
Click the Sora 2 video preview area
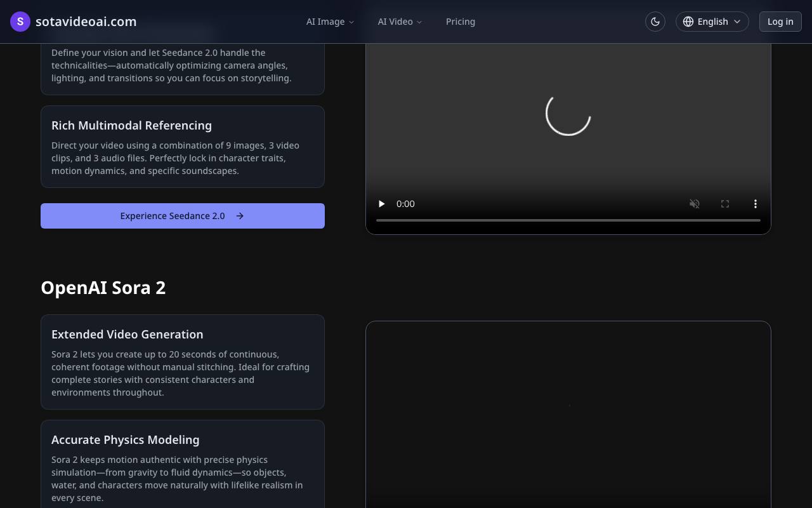click(x=568, y=415)
